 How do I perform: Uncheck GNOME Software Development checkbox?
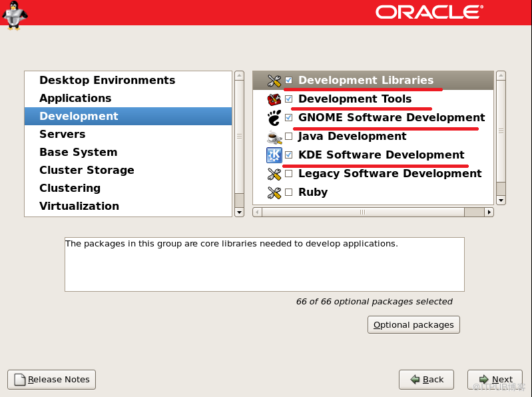pos(289,118)
